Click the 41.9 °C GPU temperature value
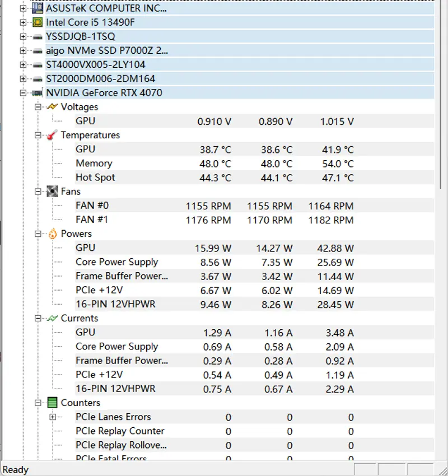 [x=338, y=150]
